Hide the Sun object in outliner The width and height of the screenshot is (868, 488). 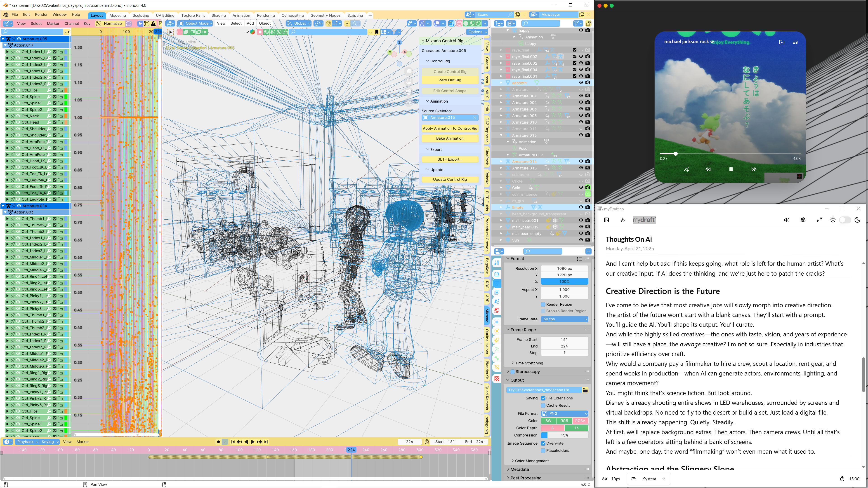click(581, 240)
